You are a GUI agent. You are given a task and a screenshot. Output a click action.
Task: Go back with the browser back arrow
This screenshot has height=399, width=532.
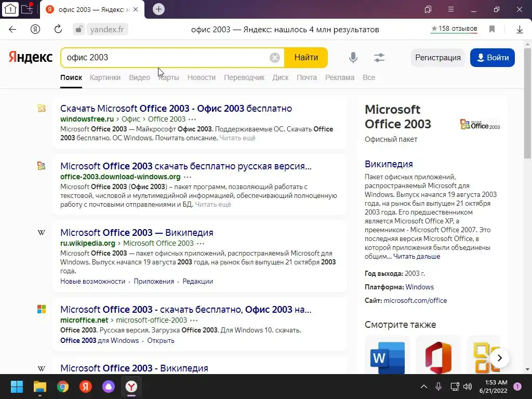[12, 29]
